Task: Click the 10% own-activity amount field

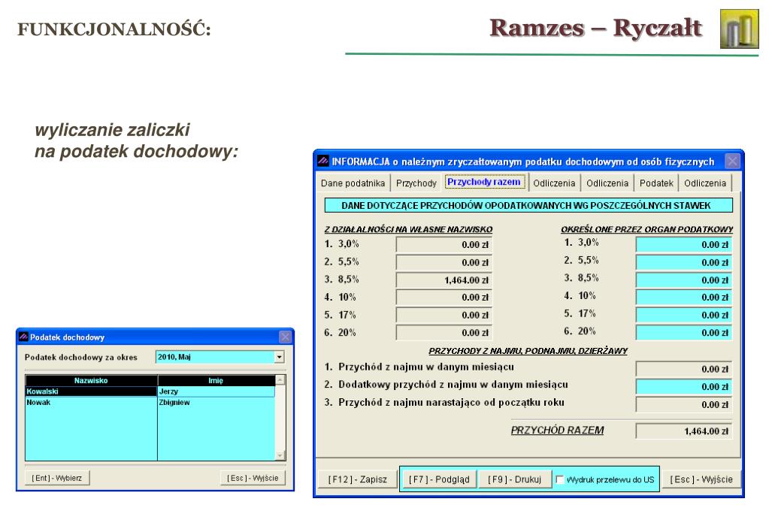Action: (444, 298)
